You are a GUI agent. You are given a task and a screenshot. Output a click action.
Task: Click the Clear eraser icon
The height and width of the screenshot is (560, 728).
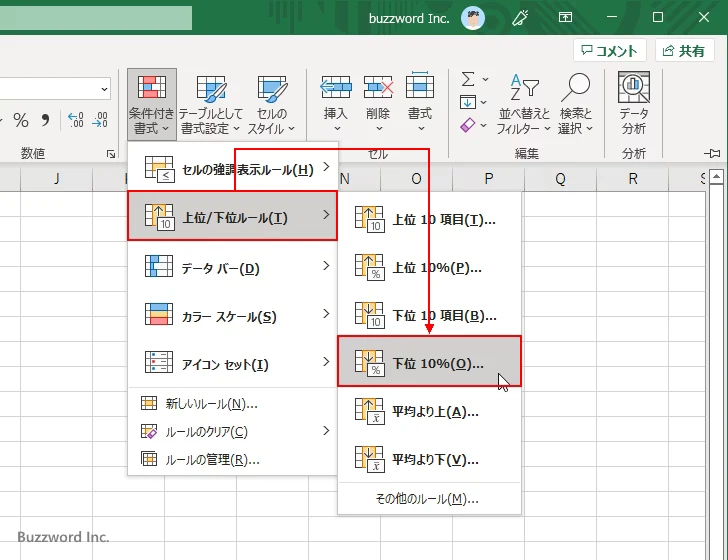click(x=468, y=125)
